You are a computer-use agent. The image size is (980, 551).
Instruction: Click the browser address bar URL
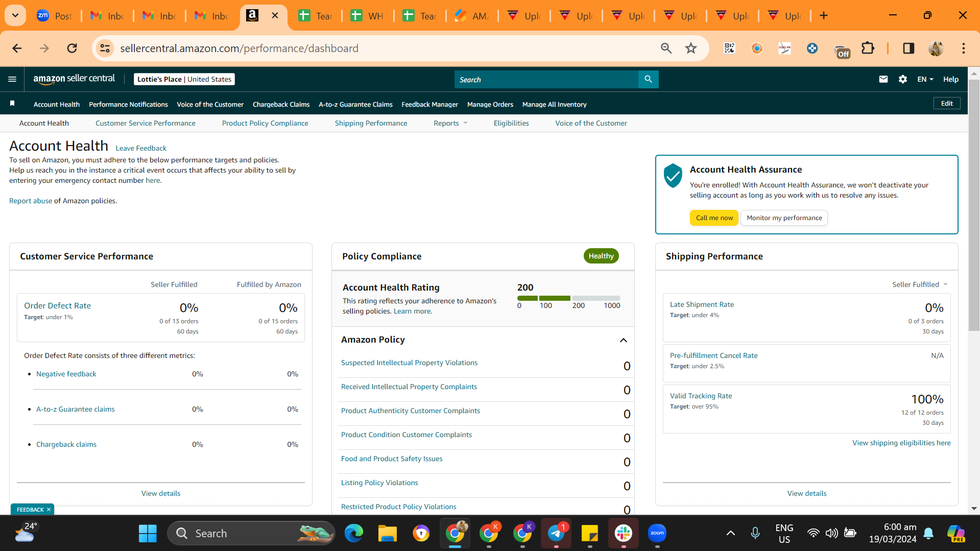tap(239, 48)
